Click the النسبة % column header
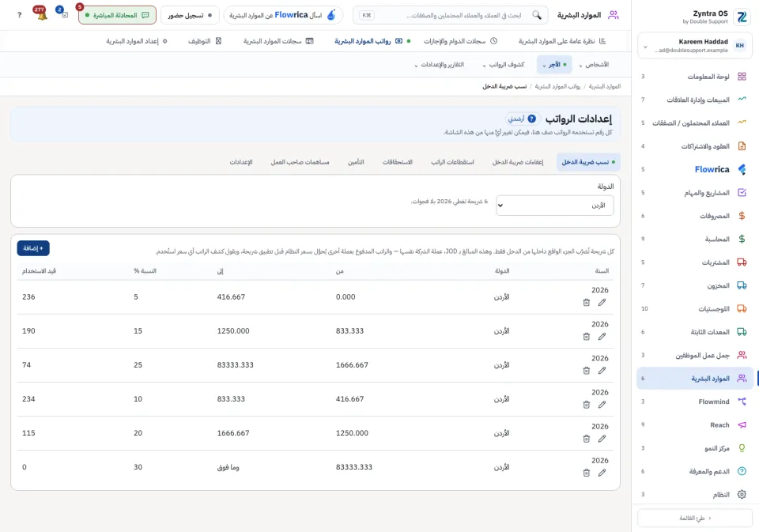 (145, 271)
